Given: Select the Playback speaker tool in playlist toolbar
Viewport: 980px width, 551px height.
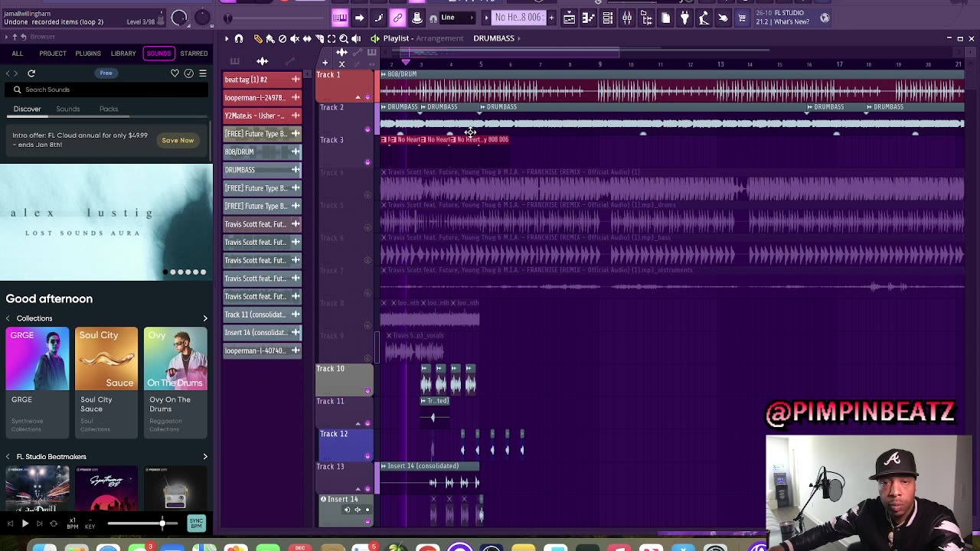Looking at the screenshot, I should [x=356, y=38].
